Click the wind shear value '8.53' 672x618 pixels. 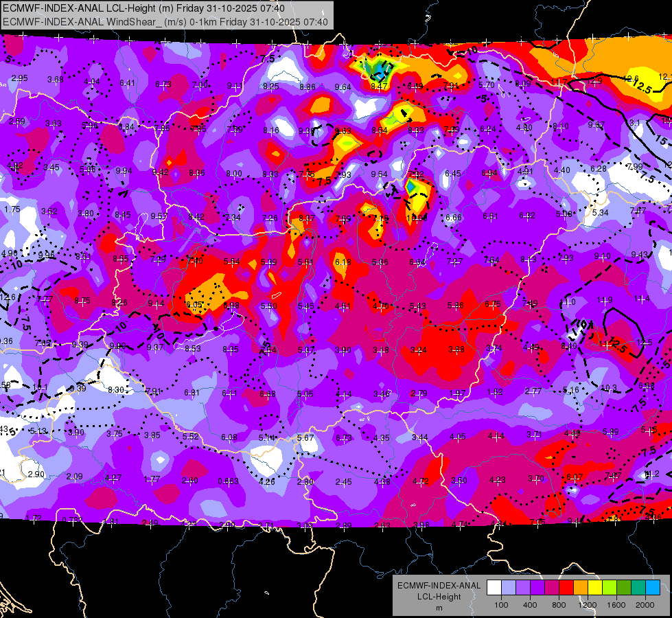(x=192, y=349)
